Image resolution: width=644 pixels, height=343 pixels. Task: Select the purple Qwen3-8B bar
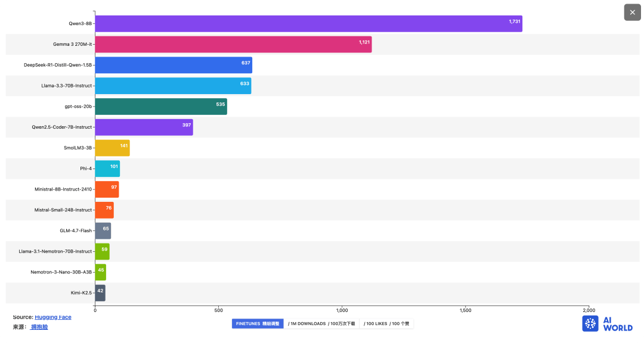point(308,24)
